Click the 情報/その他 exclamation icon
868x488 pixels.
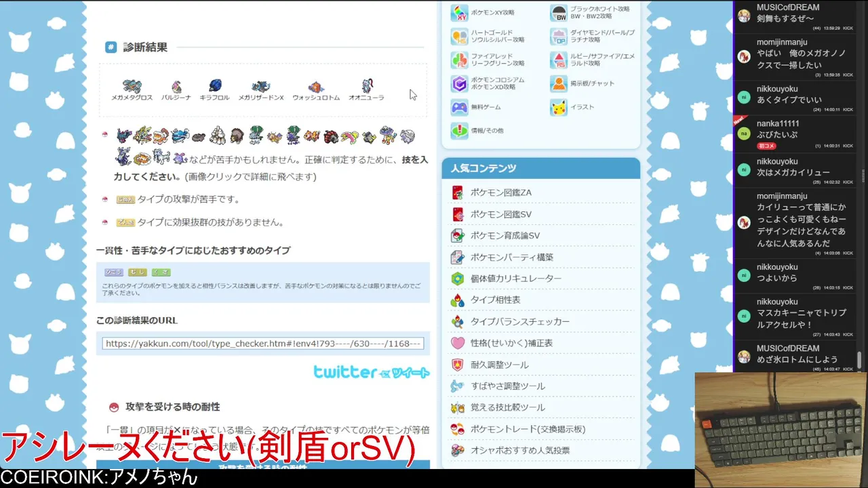(460, 131)
